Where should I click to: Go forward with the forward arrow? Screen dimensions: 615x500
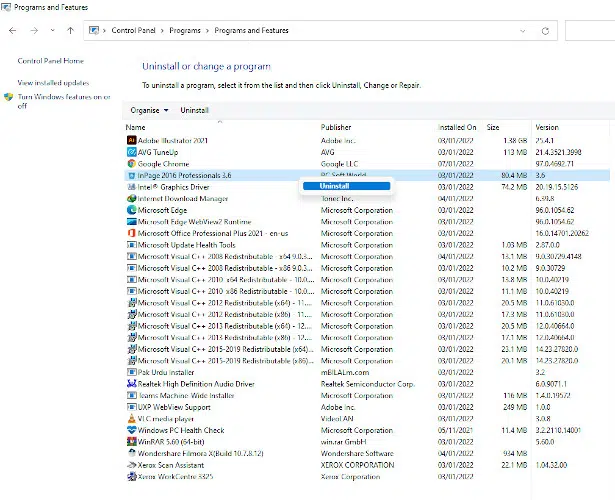click(x=35, y=31)
